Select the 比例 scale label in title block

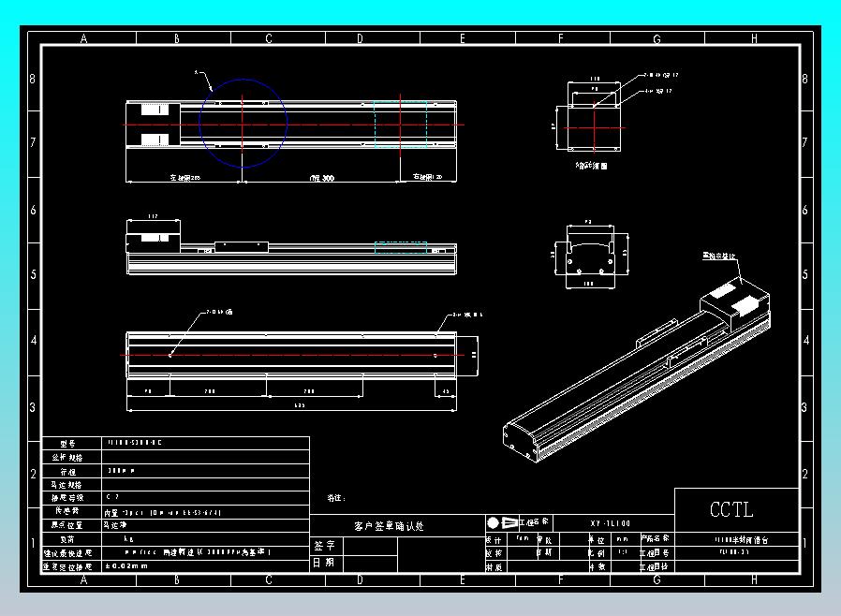tap(597, 552)
